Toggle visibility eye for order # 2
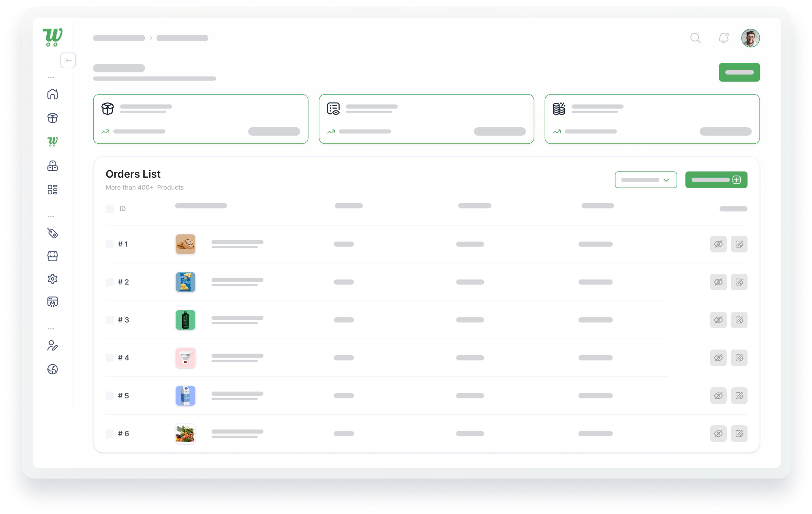Screen dimensions: 812x514 [718, 282]
